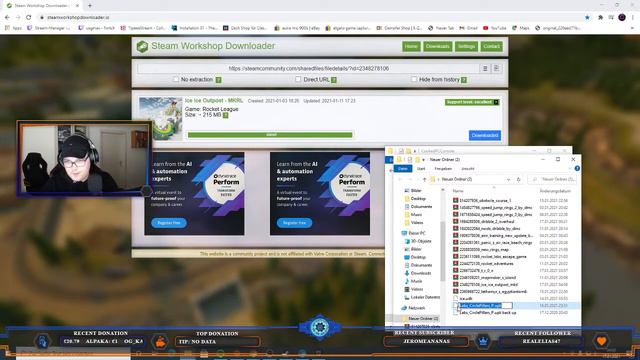Click the help icon beside No extraction
Viewport: 640px width, 360px height.
[218, 80]
